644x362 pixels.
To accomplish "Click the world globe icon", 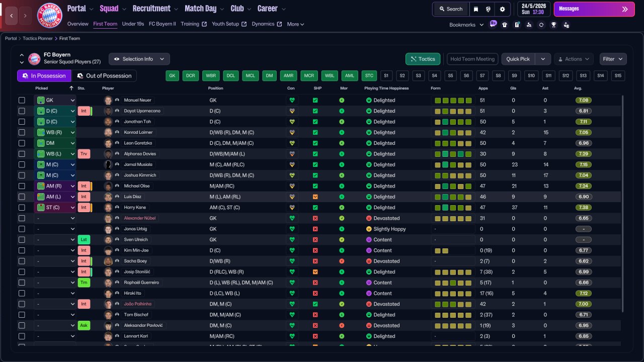I will click(x=488, y=9).
